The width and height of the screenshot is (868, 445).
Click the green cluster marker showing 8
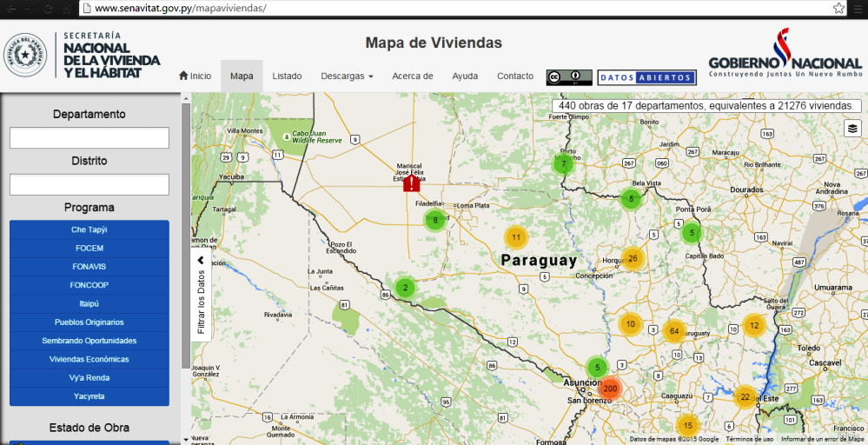(x=435, y=220)
